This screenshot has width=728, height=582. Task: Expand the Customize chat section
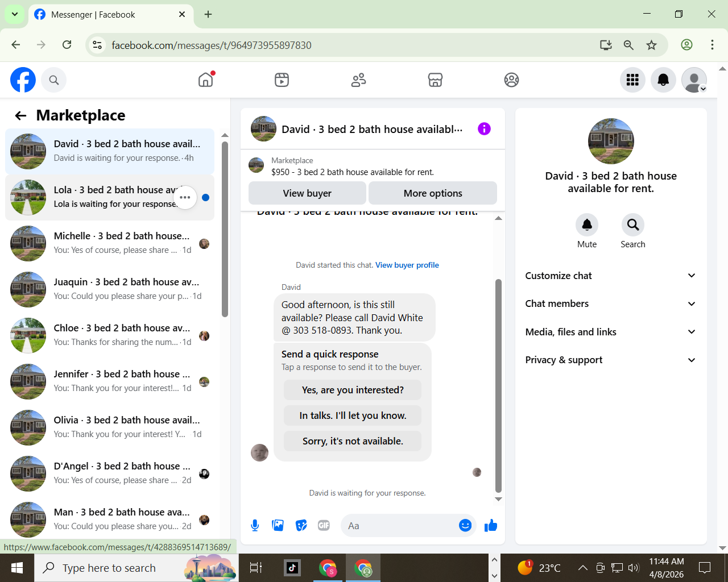click(611, 276)
